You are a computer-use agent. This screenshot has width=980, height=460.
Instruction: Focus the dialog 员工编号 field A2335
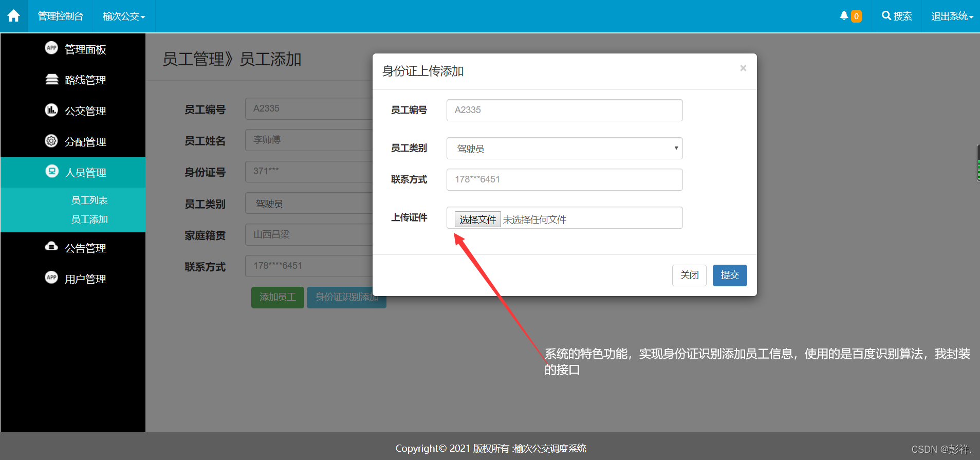[x=565, y=111]
